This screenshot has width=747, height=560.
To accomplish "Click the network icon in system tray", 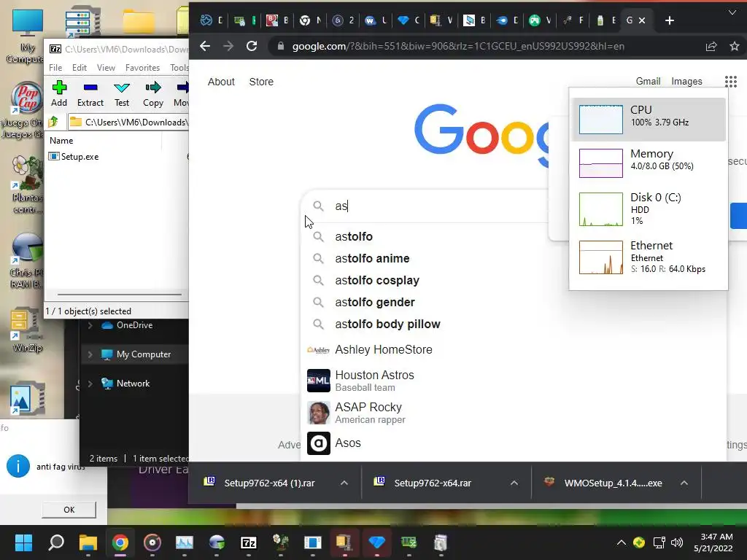I will 659,542.
